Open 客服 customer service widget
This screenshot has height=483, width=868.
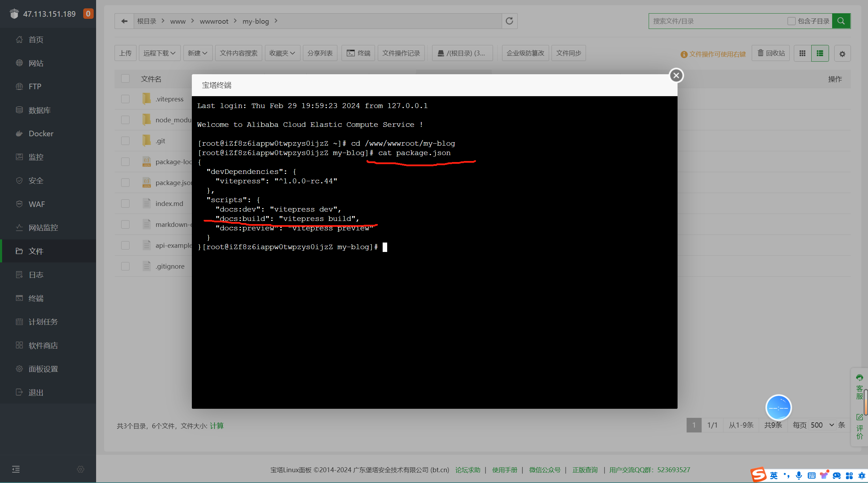pyautogui.click(x=859, y=388)
